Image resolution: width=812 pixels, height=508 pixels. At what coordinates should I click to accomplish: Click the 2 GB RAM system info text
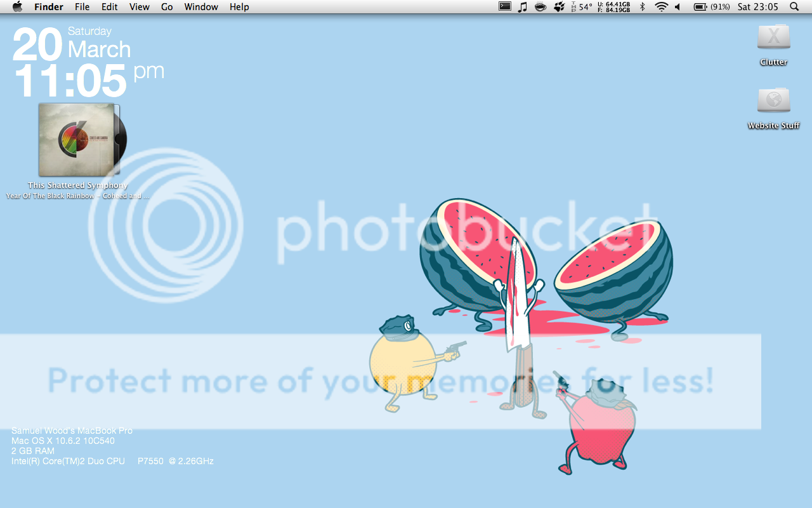click(33, 451)
